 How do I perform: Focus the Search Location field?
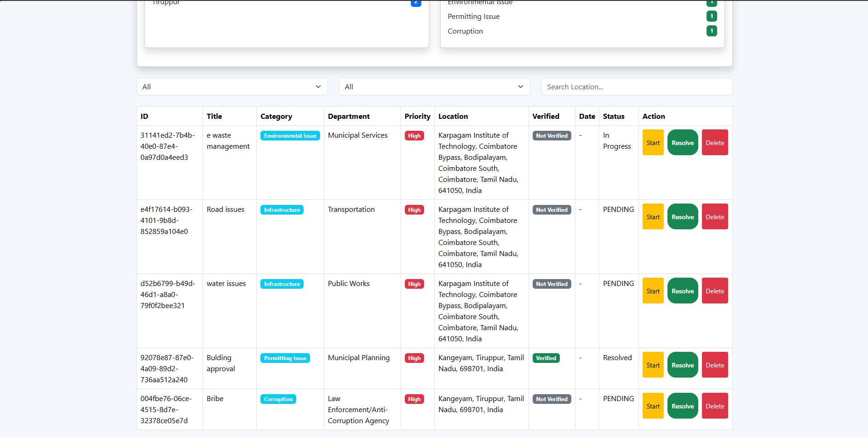click(637, 87)
